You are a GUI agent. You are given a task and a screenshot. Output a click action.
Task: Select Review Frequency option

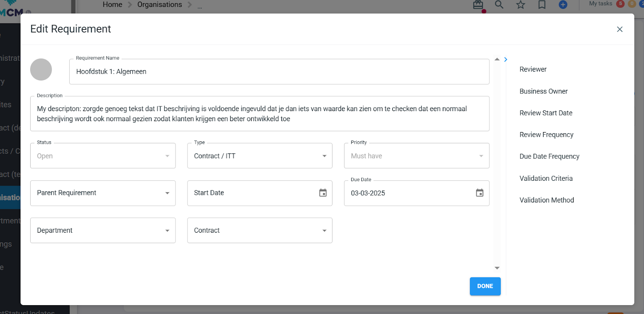pyautogui.click(x=546, y=135)
